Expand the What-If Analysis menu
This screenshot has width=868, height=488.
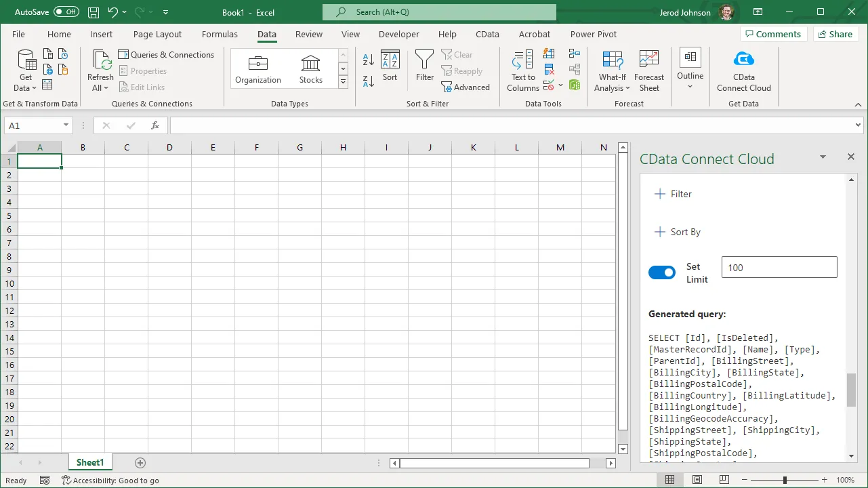coord(612,70)
